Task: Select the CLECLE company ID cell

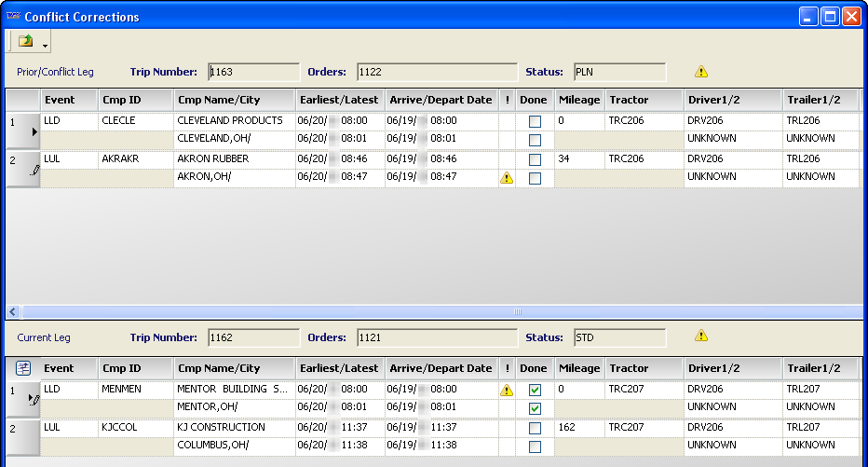Action: click(136, 121)
